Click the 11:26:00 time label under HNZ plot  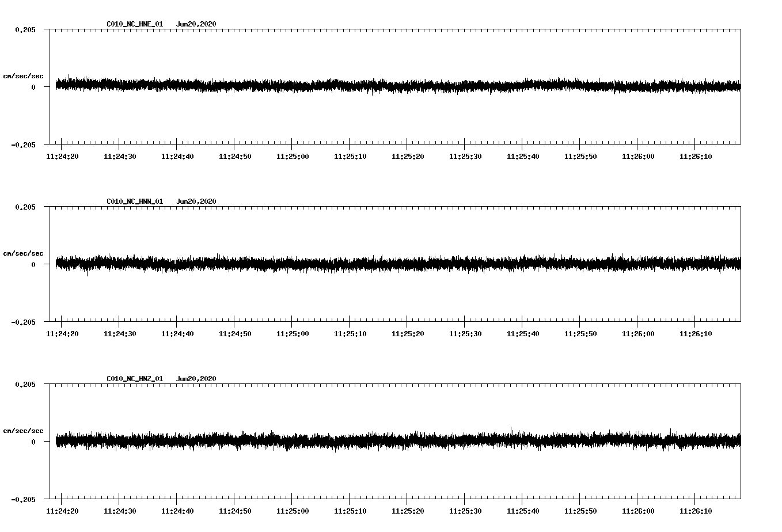coord(638,511)
